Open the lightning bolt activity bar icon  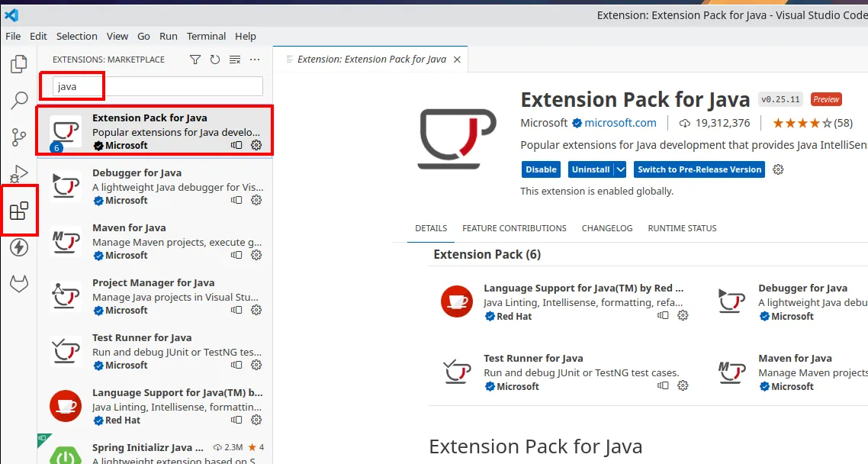tap(19, 247)
